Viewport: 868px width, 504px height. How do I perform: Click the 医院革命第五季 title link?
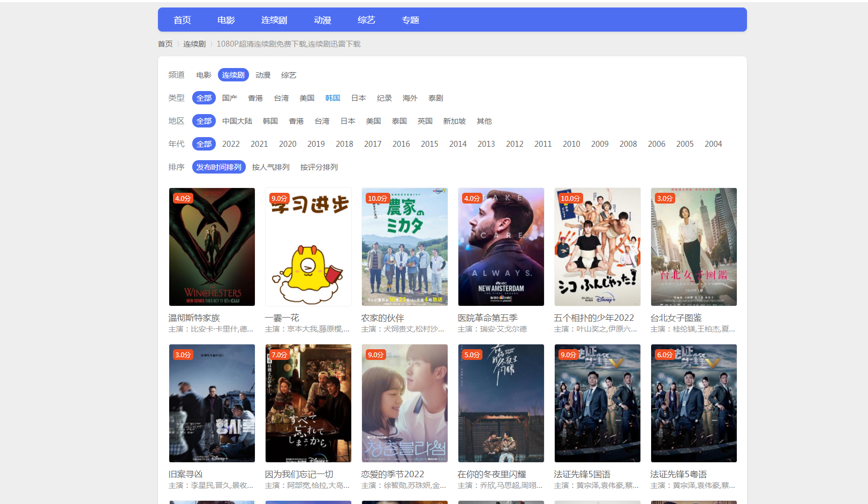(488, 318)
